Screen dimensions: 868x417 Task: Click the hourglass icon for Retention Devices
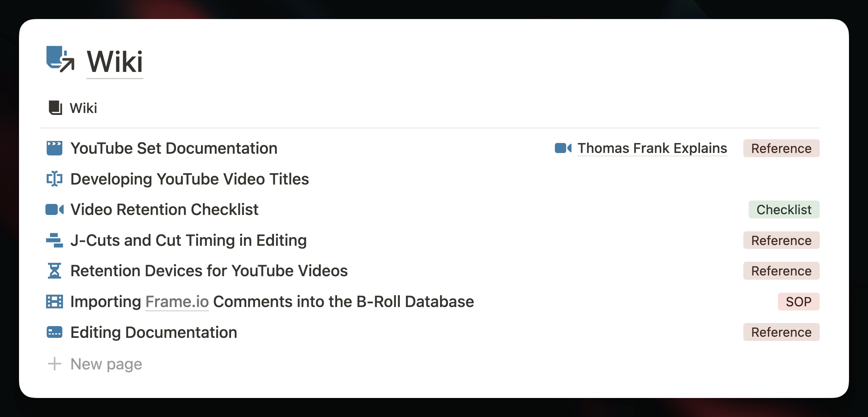point(54,271)
